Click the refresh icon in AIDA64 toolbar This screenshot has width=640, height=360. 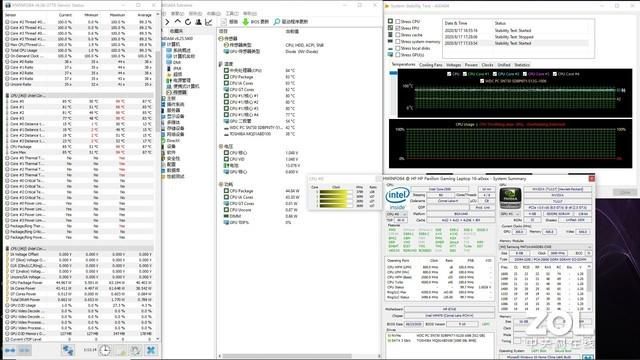click(x=188, y=22)
